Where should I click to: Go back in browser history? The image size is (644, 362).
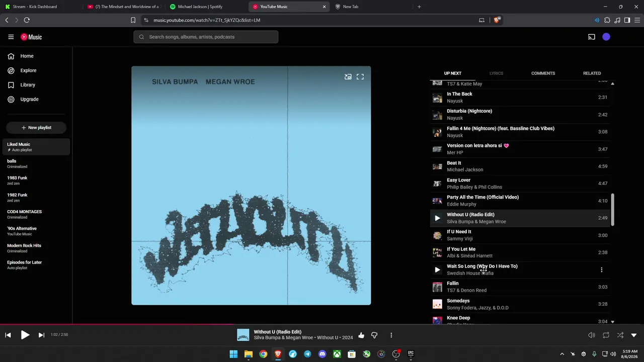7,20
